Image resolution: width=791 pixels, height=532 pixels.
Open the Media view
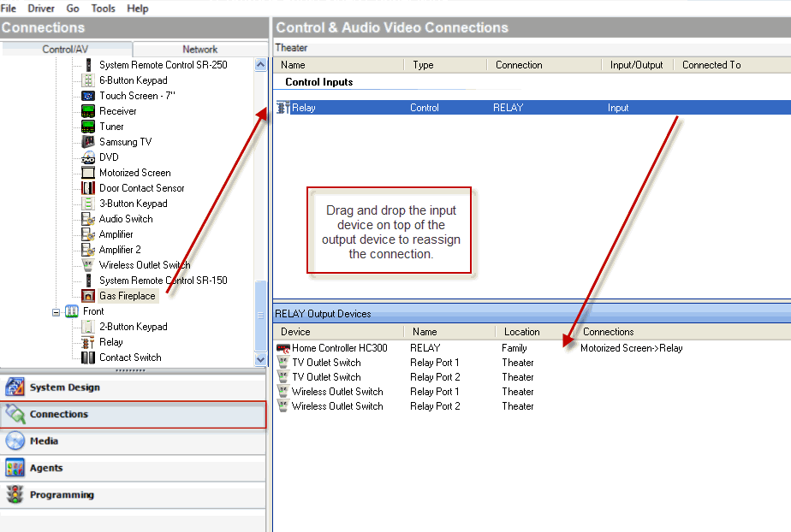(x=134, y=440)
